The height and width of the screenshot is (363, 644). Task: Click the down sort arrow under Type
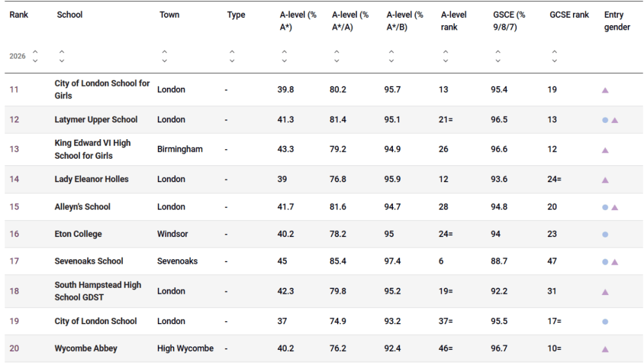(232, 60)
